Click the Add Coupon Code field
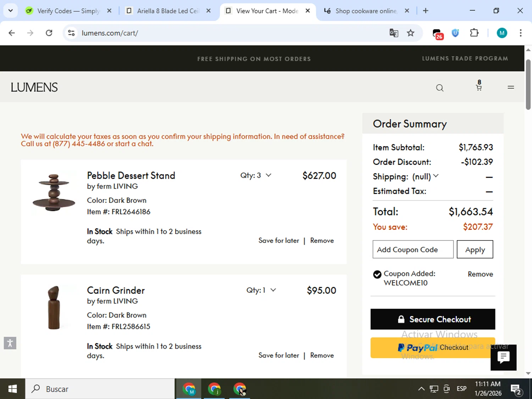The width and height of the screenshot is (532, 399). (413, 250)
